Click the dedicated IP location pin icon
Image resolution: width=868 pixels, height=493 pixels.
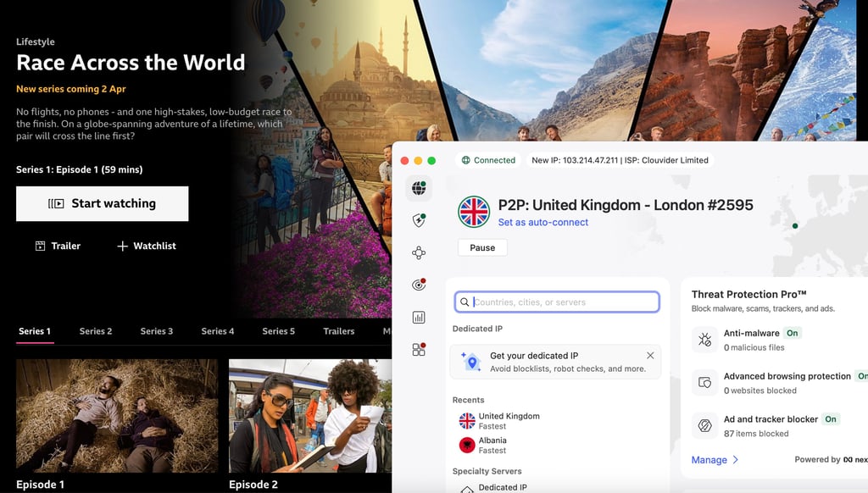tap(471, 362)
